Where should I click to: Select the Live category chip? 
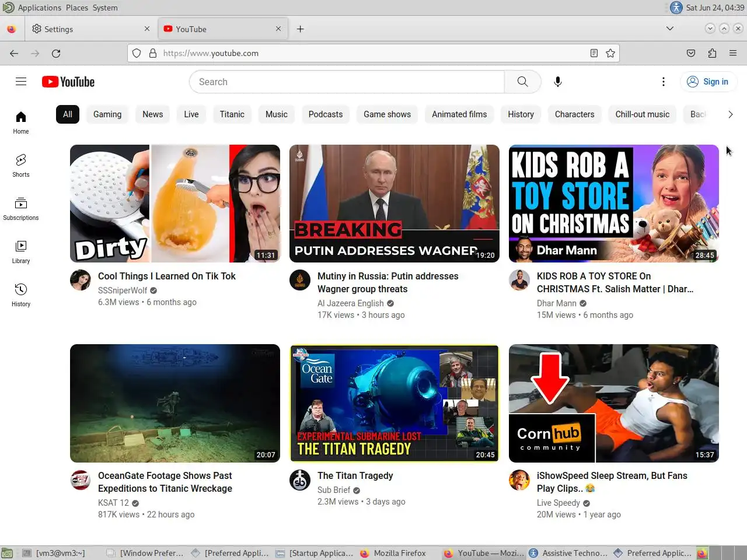tap(191, 114)
